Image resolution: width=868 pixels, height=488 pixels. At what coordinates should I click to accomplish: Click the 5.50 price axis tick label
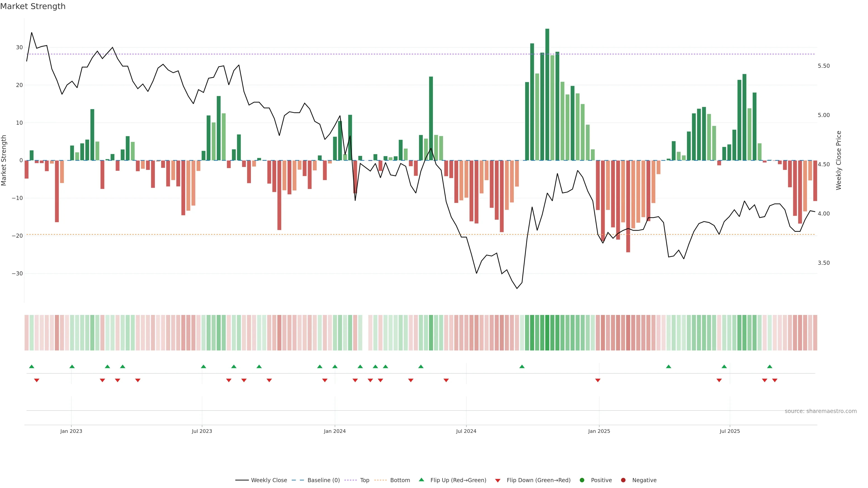(x=823, y=66)
